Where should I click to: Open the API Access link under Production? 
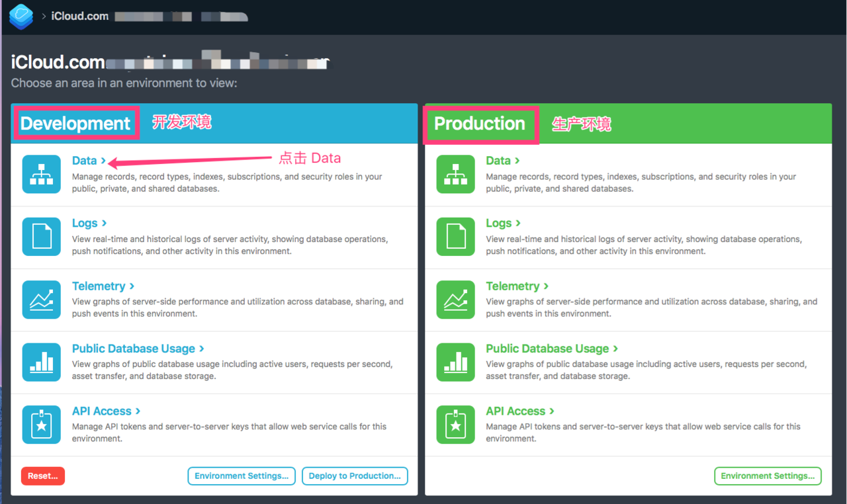[521, 411]
